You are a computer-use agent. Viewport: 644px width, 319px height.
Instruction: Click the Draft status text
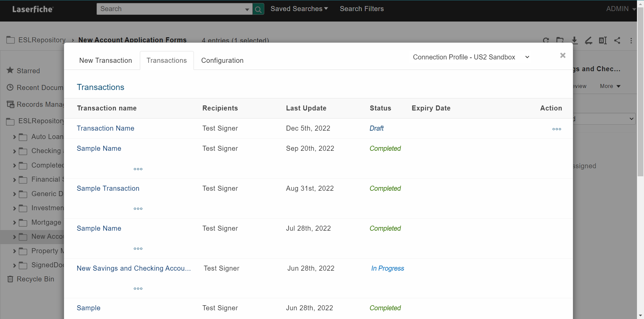click(x=376, y=128)
